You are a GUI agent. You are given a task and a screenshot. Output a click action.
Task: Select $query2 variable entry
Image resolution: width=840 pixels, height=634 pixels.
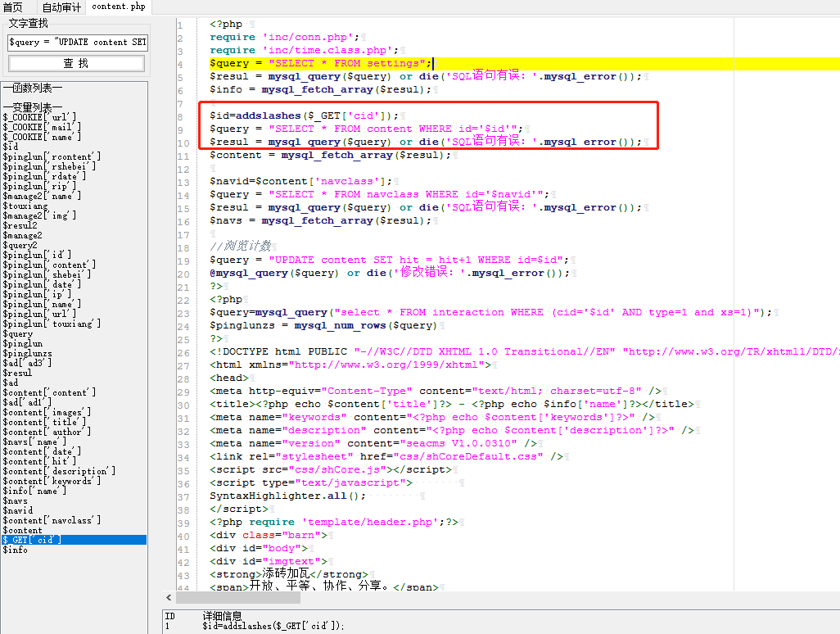click(20, 245)
